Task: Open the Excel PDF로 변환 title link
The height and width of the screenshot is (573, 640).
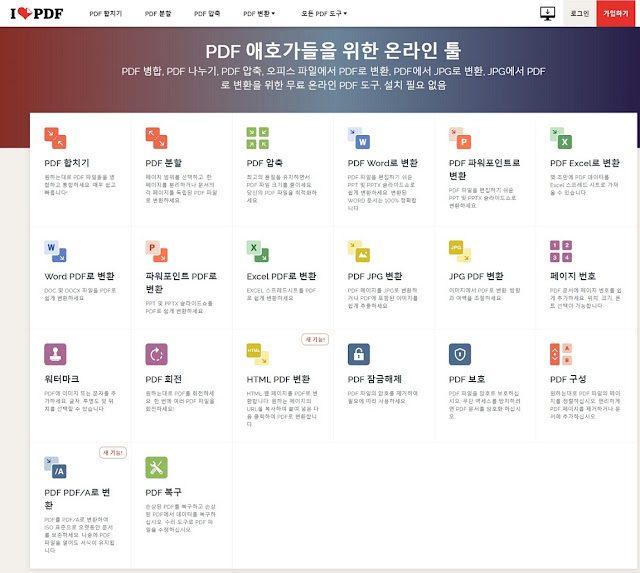Action: pos(282,276)
